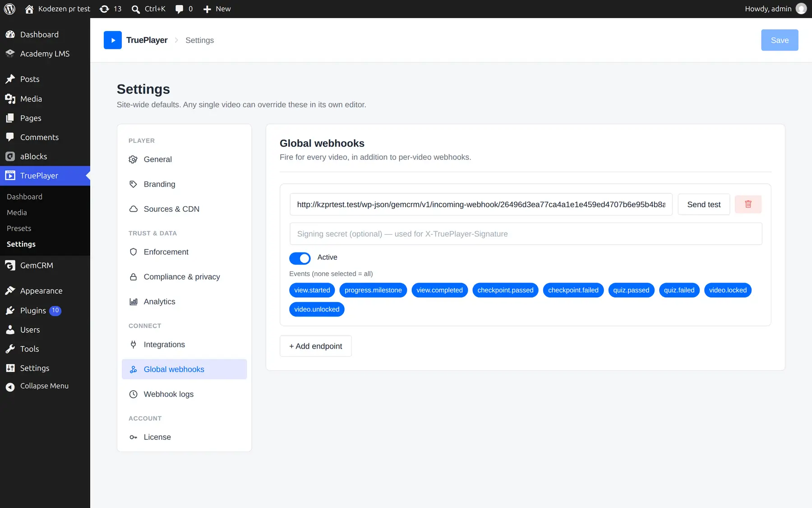Delete the webhook endpoint with trash icon
Image resolution: width=812 pixels, height=508 pixels.
pos(748,205)
